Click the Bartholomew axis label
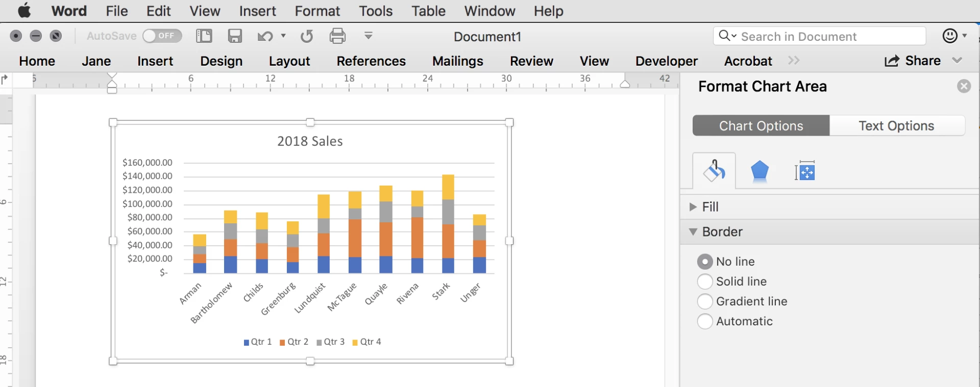Image resolution: width=980 pixels, height=387 pixels. click(x=211, y=303)
